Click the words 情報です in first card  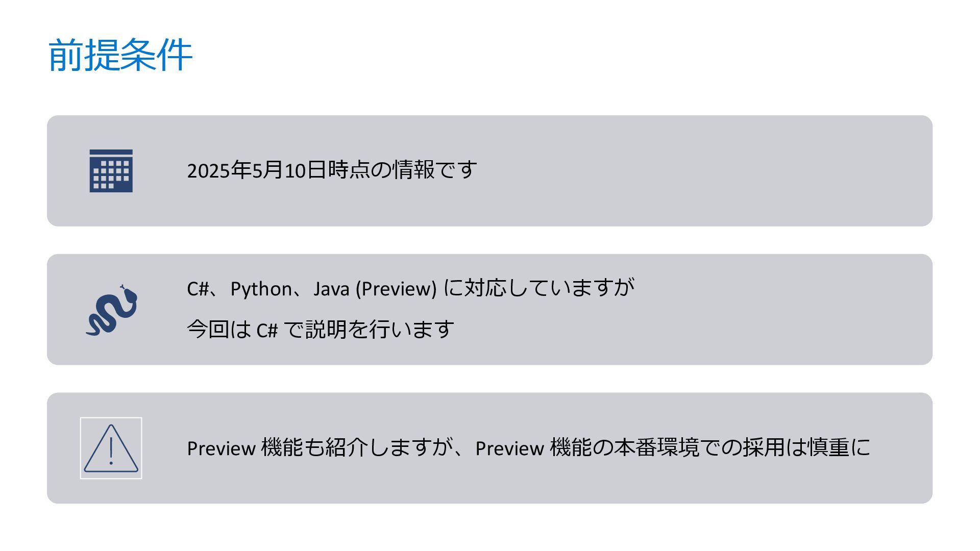(435, 170)
